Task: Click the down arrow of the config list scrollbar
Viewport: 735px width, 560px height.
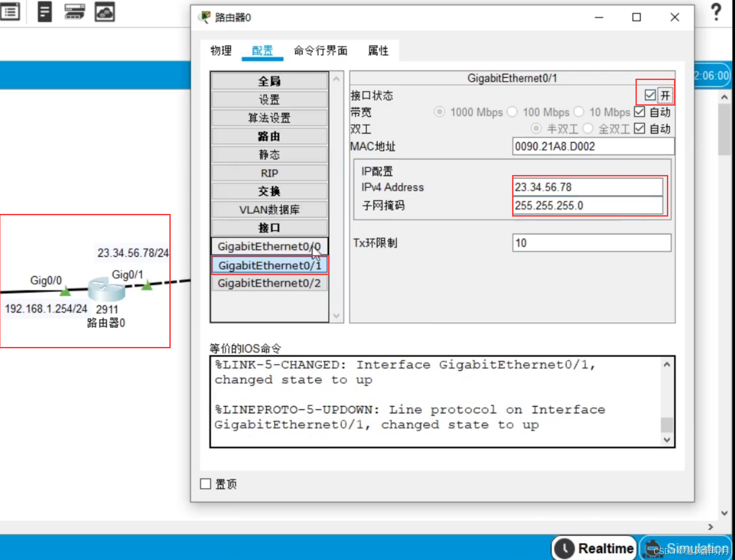Action: coord(336,316)
